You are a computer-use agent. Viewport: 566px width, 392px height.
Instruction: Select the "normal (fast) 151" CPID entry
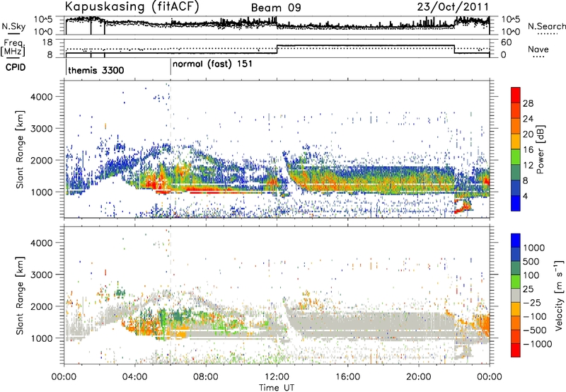click(212, 64)
